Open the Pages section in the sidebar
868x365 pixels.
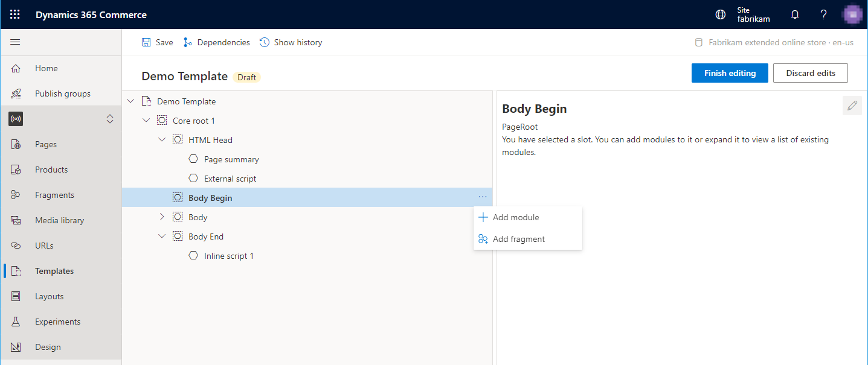(x=46, y=144)
